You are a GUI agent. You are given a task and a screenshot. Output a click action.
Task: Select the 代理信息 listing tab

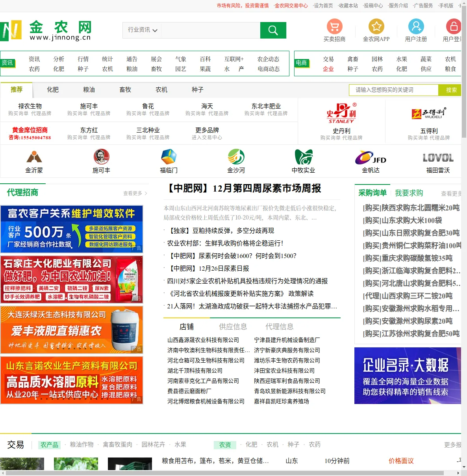pos(280,327)
